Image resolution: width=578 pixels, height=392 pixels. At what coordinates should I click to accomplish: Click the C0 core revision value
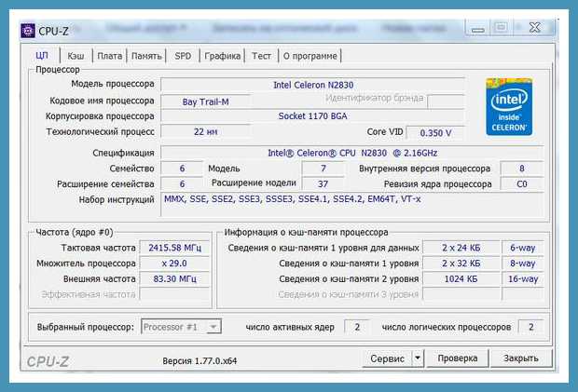point(522,183)
